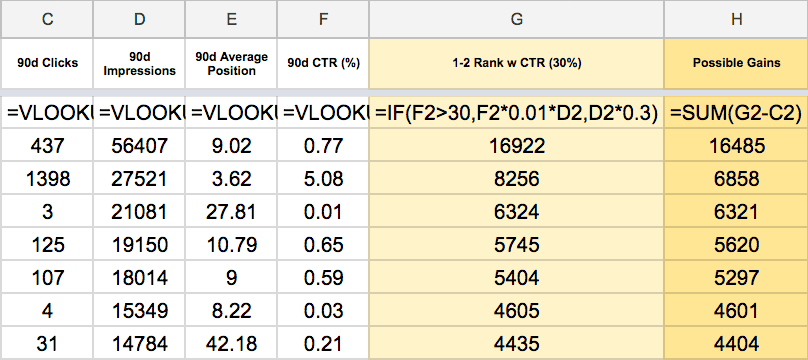Screen dimensions: 808x360
Task: Select column H header
Action: pos(736,19)
